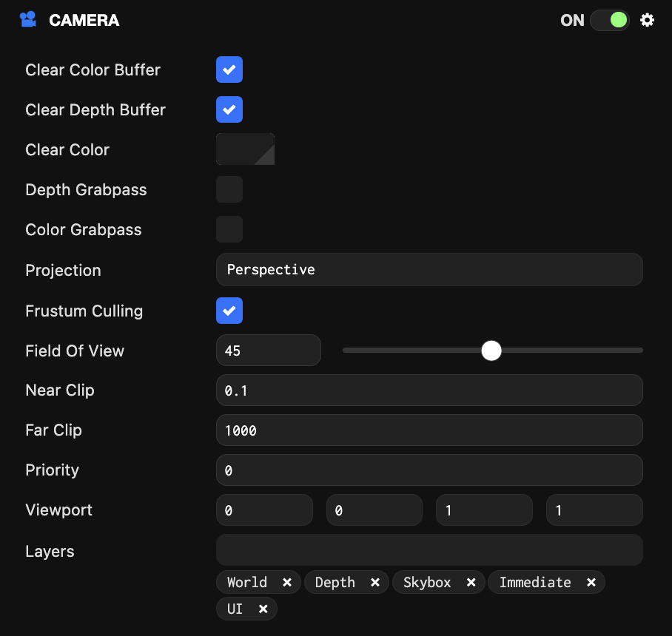The image size is (672, 636).
Task: Select the Far Clip value
Action: 429,430
